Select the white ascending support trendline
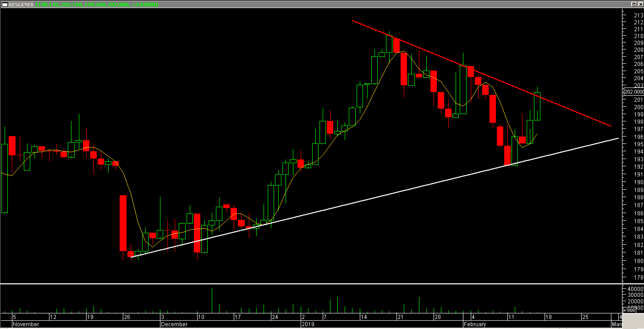This screenshot has height=329, width=644. [x=375, y=197]
